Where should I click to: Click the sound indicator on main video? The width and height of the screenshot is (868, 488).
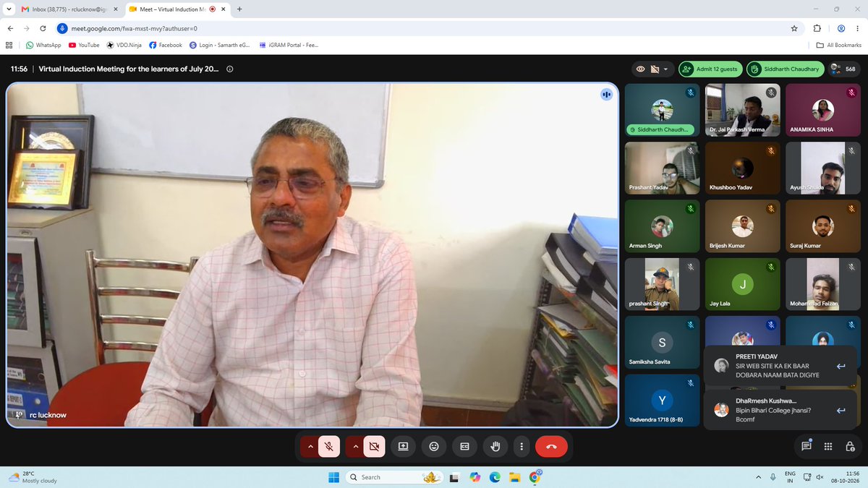click(606, 94)
